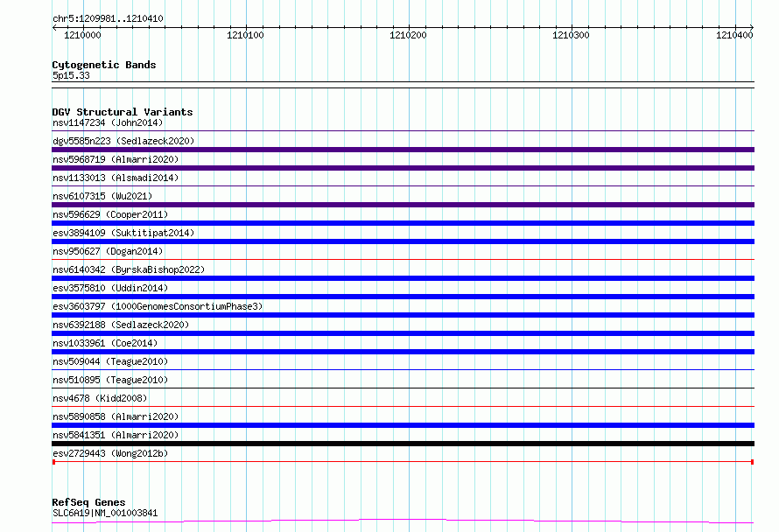
Task: Click the nsv1133013 (Alsmadi2014) variant label
Action: click(116, 178)
